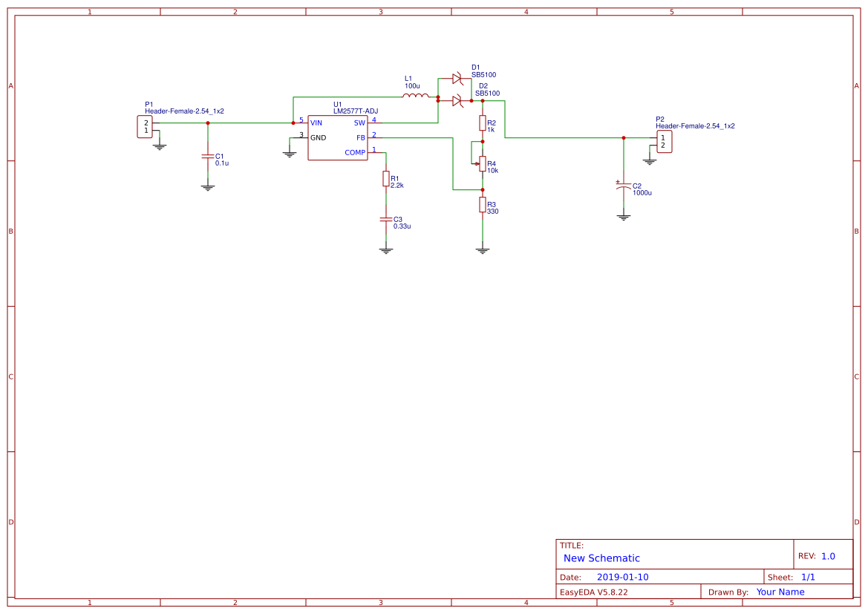Click the P1 header connector symbol
The width and height of the screenshot is (868, 614).
[145, 127]
